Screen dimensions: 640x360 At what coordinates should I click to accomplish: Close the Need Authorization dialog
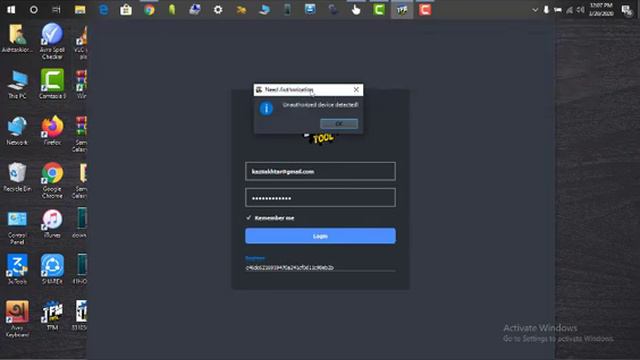point(356,89)
